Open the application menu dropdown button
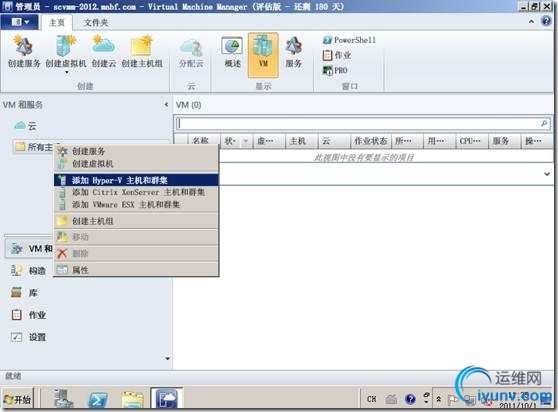This screenshot has width=558, height=412. pos(20,22)
